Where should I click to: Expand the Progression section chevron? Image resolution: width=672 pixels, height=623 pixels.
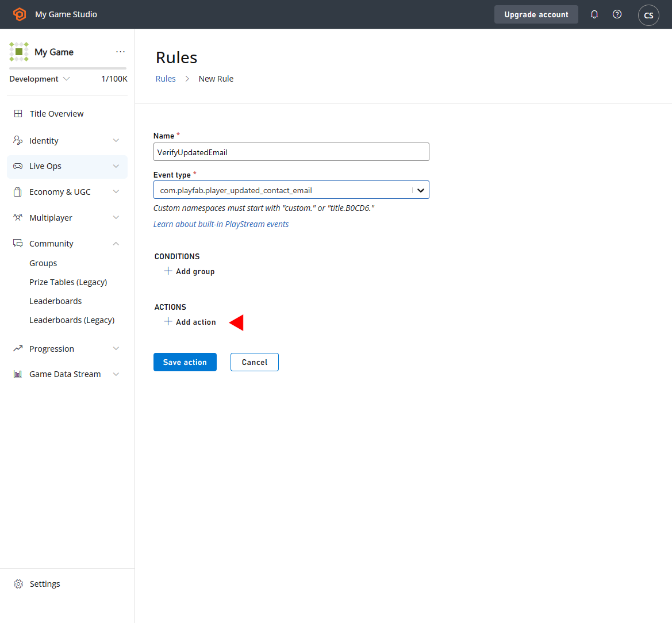[116, 348]
